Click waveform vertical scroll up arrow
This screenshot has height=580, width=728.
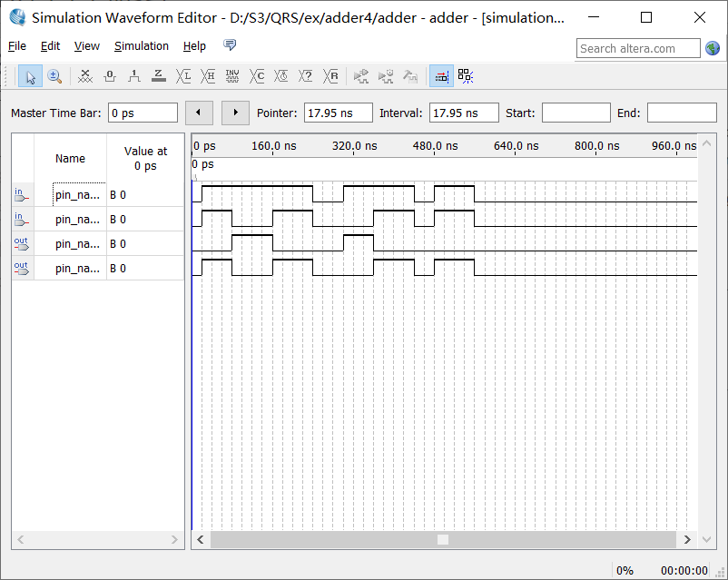[x=706, y=143]
